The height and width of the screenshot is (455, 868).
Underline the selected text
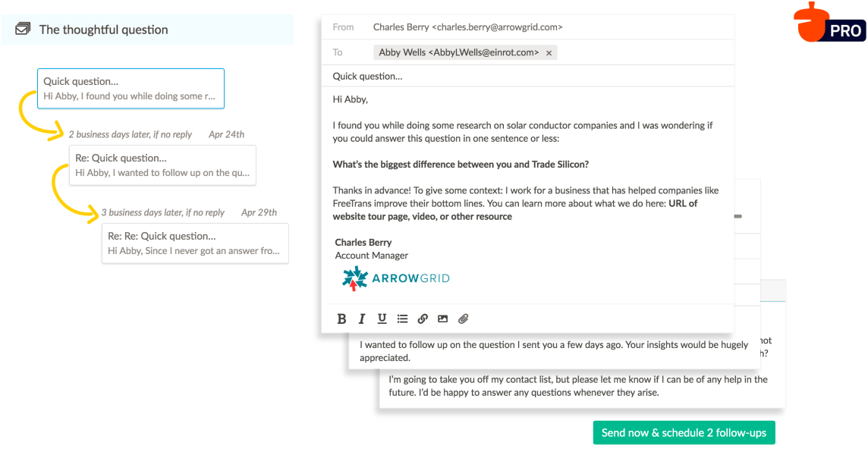pyautogui.click(x=382, y=318)
